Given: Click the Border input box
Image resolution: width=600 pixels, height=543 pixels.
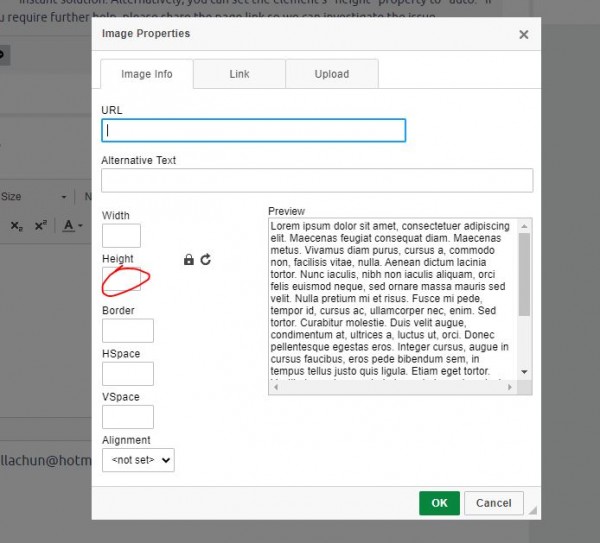Looking at the screenshot, I should pyautogui.click(x=127, y=330).
